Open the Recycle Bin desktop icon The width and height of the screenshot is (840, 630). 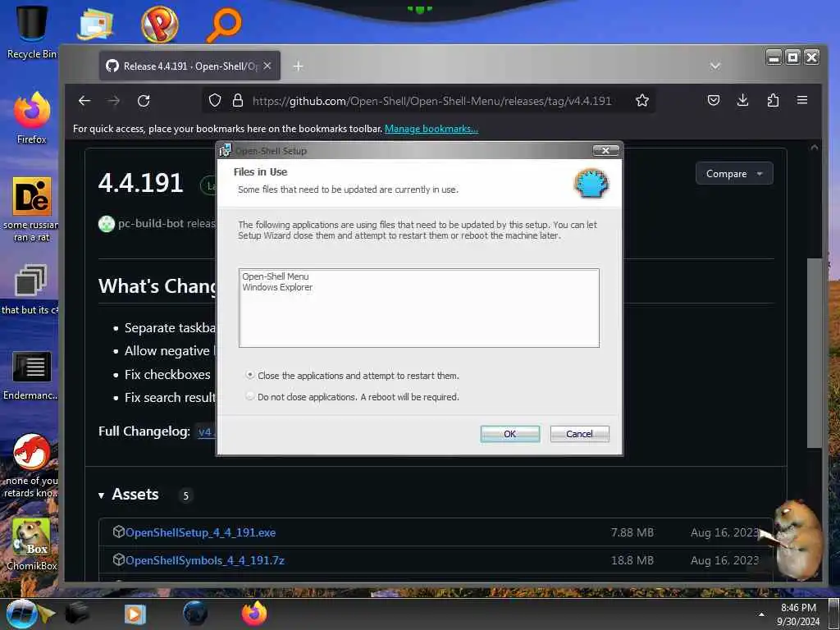[x=32, y=31]
